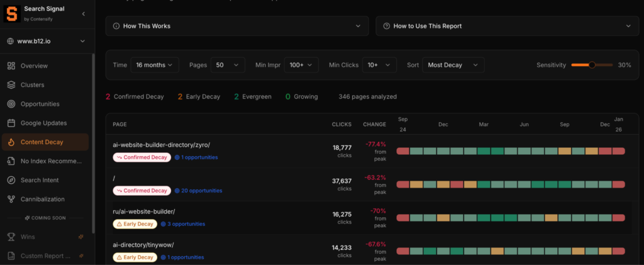The width and height of the screenshot is (644, 265).
Task: Click the Search Intent compass icon
Action: (11, 180)
